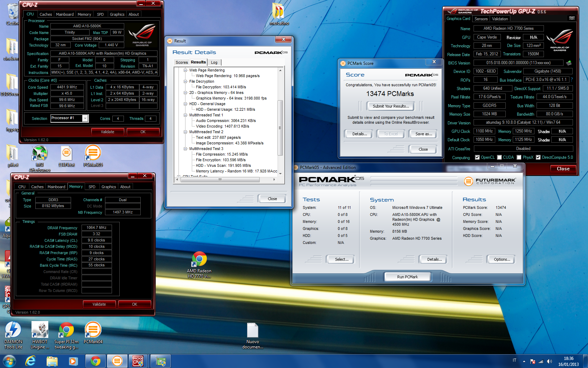Switch to Chrome on the taskbar

point(95,361)
